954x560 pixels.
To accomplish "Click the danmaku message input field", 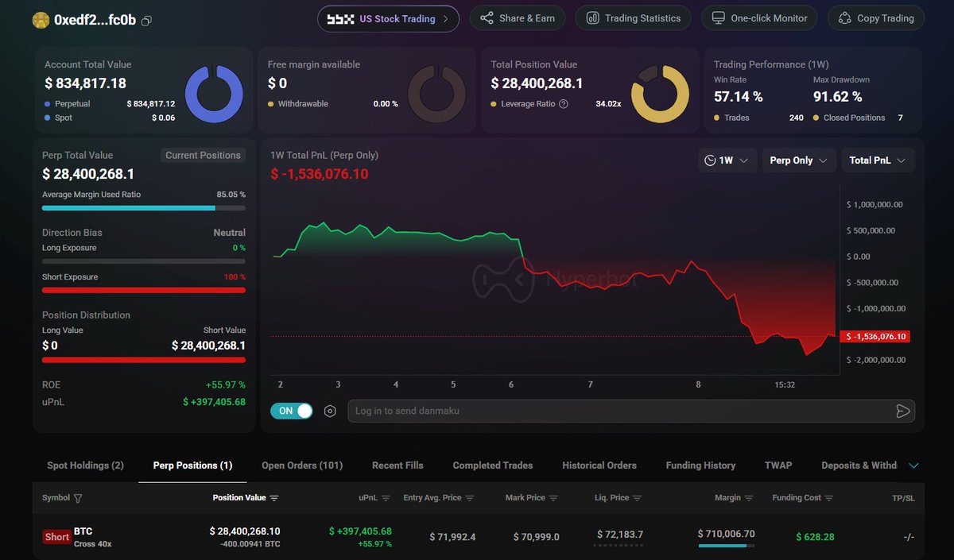I will pyautogui.click(x=620, y=411).
